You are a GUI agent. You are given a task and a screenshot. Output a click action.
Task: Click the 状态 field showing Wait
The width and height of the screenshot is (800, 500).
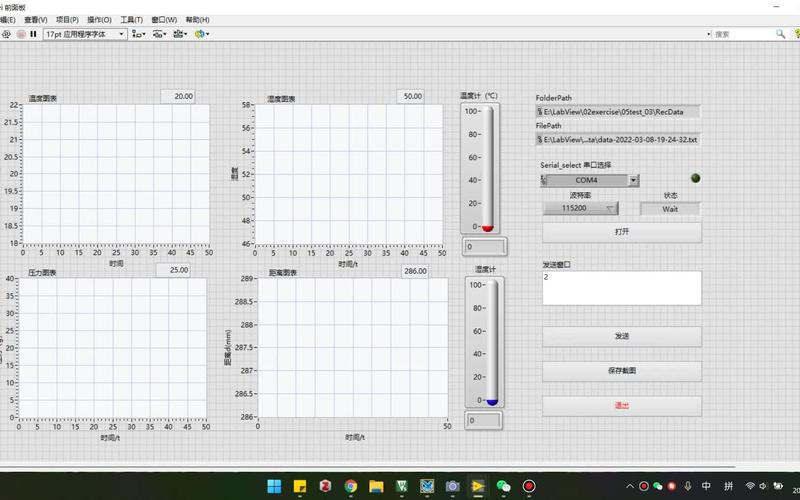click(x=670, y=209)
